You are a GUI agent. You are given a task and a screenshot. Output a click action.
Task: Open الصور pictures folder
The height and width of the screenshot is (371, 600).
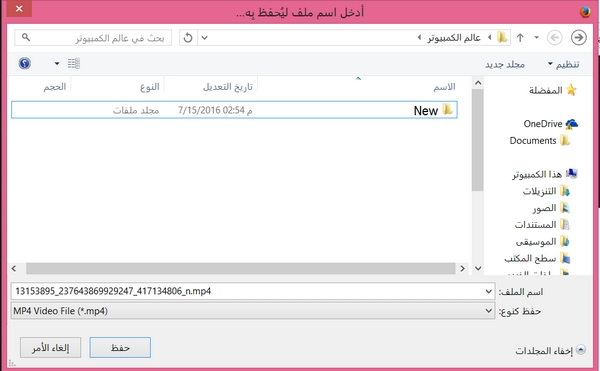click(x=544, y=208)
